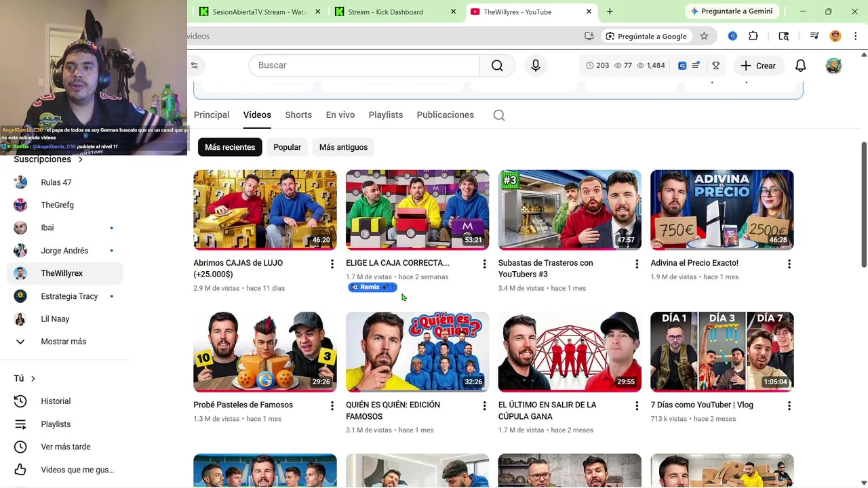This screenshot has height=488, width=868.
Task: Switch to the Publicaciones channel tab
Action: [445, 115]
